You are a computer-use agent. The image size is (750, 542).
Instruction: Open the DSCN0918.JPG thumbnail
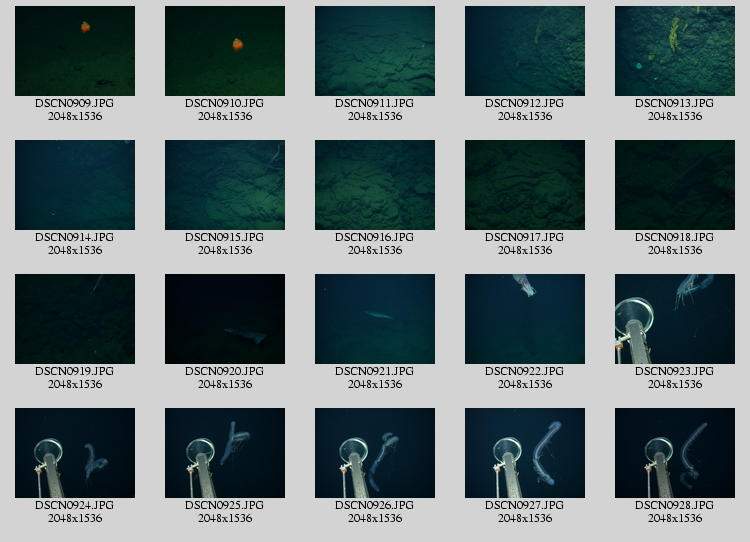tap(675, 185)
